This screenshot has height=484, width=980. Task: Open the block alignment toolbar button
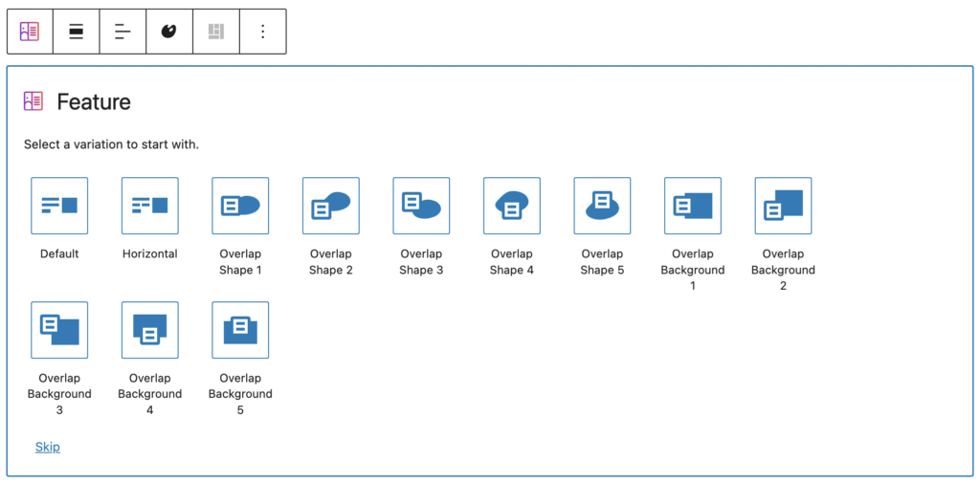[x=77, y=32]
